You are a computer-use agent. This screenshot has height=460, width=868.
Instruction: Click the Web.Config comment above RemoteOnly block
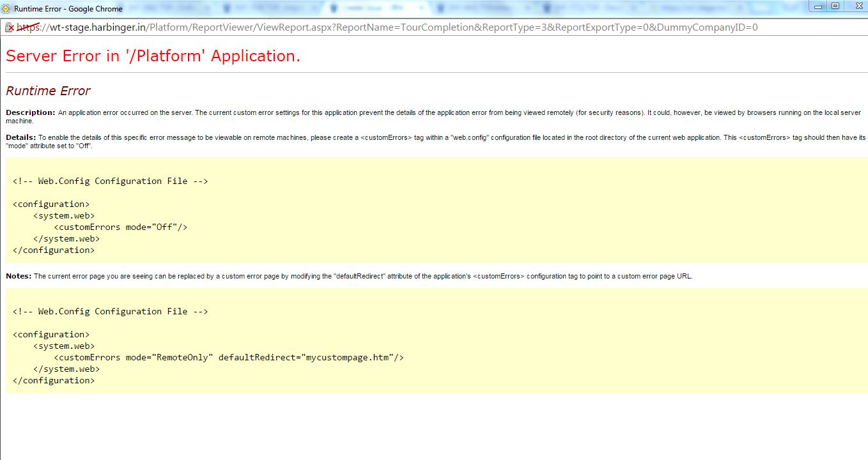click(x=110, y=311)
